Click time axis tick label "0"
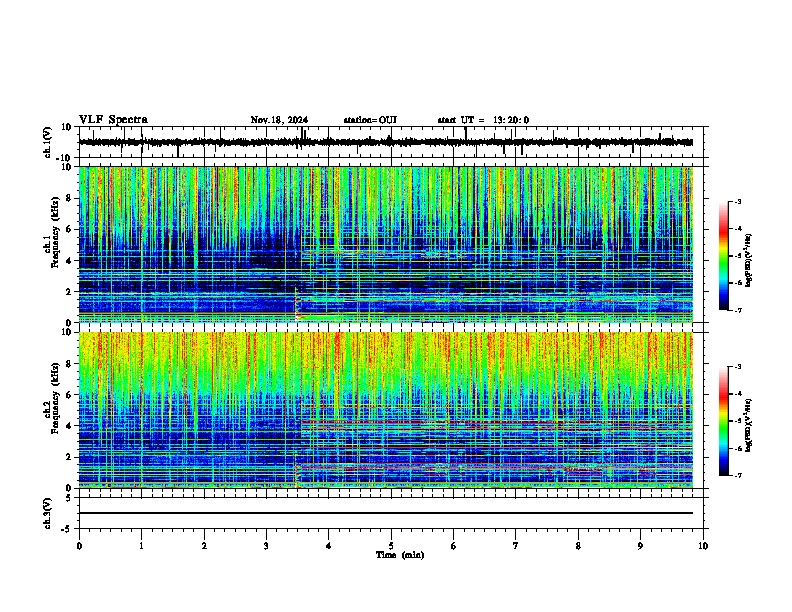Viewport: 792px width, 612px height. (79, 546)
